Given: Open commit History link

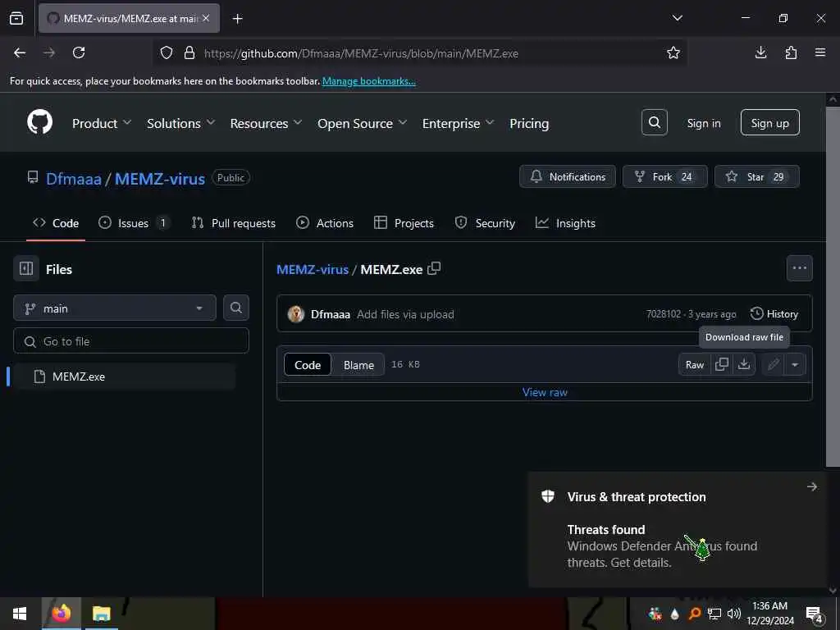Looking at the screenshot, I should coord(774,314).
